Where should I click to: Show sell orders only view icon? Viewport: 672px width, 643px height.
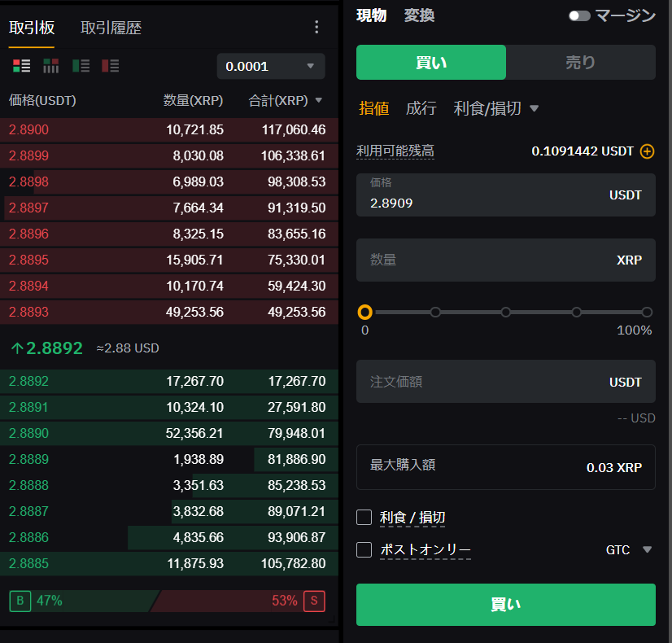tap(111, 66)
